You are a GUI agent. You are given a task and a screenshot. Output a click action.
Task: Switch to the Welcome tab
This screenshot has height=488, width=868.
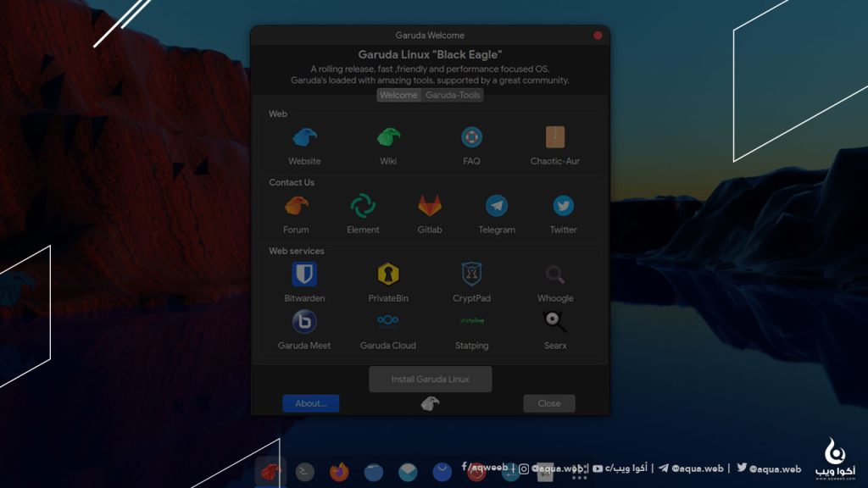pos(398,95)
